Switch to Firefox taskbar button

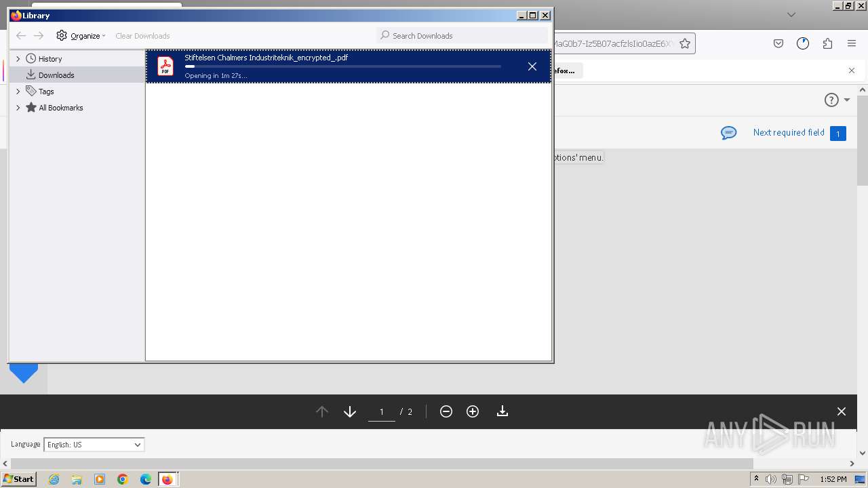point(167,479)
